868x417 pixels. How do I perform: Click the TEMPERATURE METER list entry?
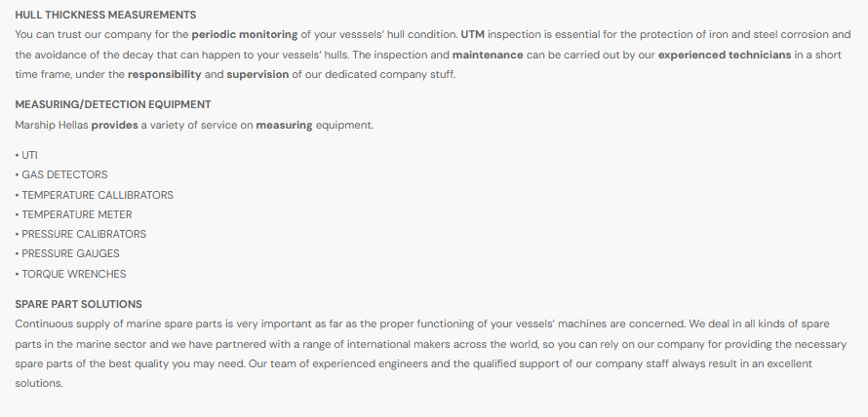(76, 214)
